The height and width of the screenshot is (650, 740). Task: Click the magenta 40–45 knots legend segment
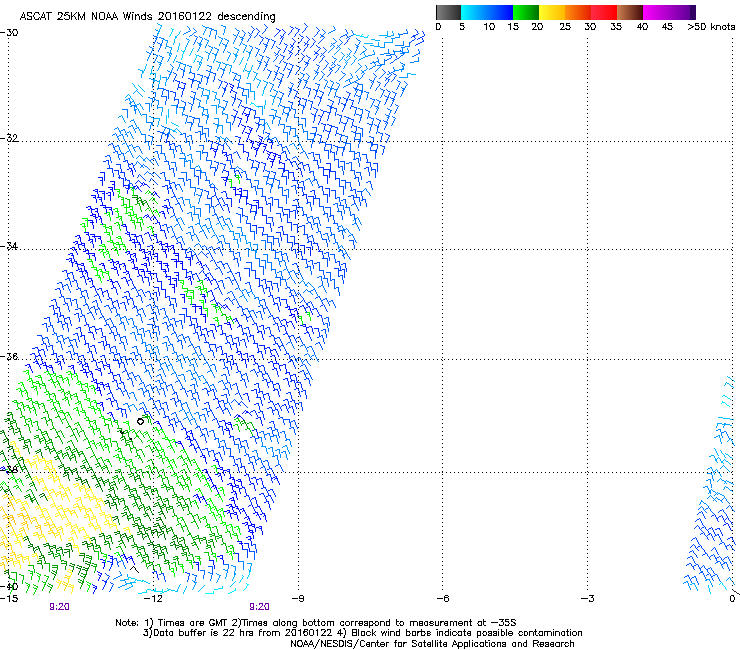click(656, 12)
